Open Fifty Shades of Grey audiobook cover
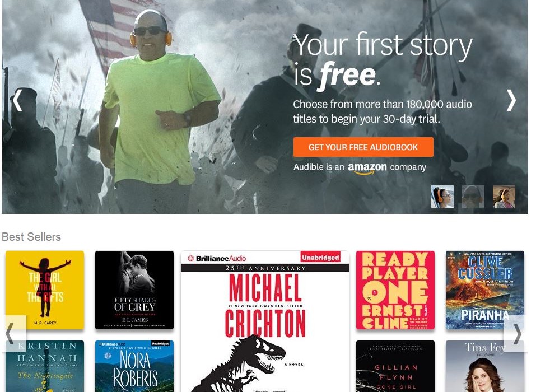Image resolution: width=536 pixels, height=392 pixels. tap(134, 290)
